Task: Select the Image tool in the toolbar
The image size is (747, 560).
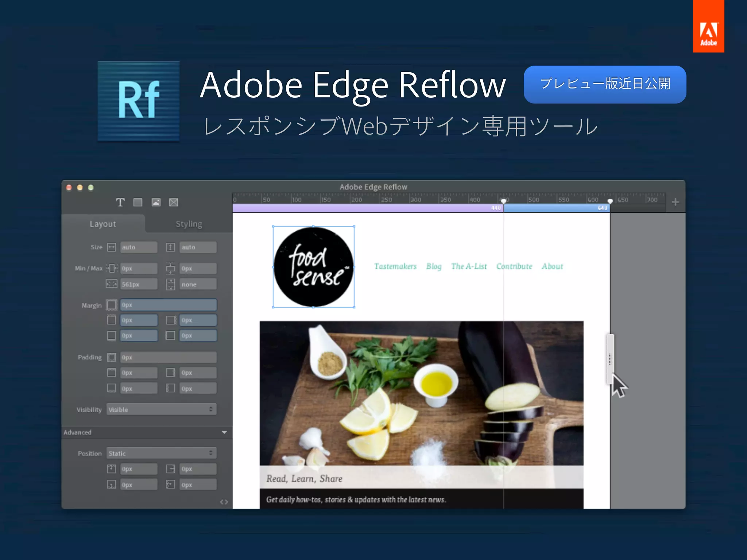Action: (x=156, y=202)
